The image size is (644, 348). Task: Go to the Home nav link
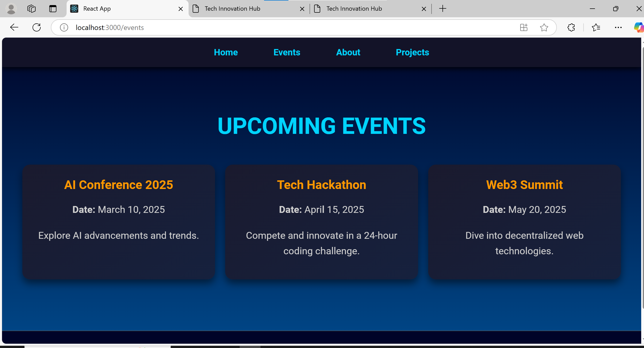click(226, 52)
